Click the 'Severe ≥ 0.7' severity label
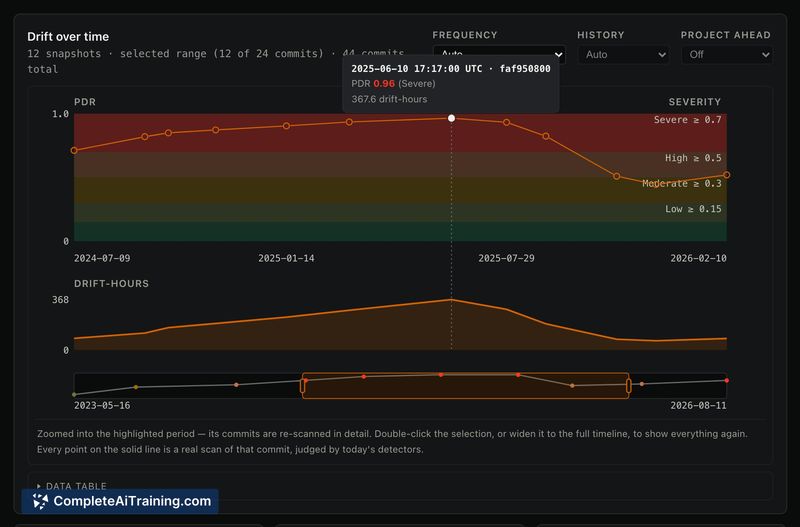 point(688,120)
